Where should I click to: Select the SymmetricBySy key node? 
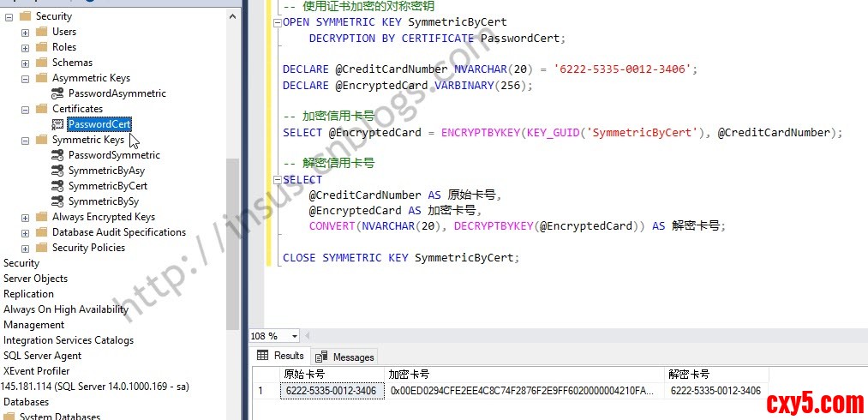(x=104, y=201)
